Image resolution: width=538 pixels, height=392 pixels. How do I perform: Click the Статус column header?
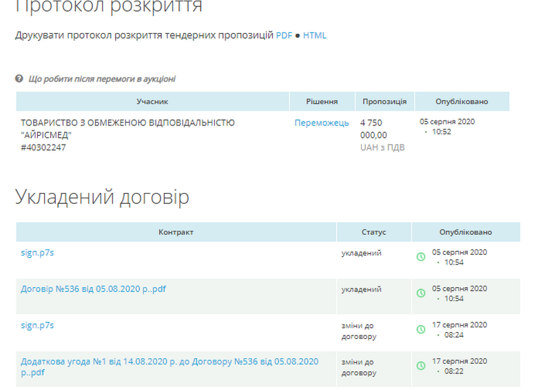tap(373, 232)
